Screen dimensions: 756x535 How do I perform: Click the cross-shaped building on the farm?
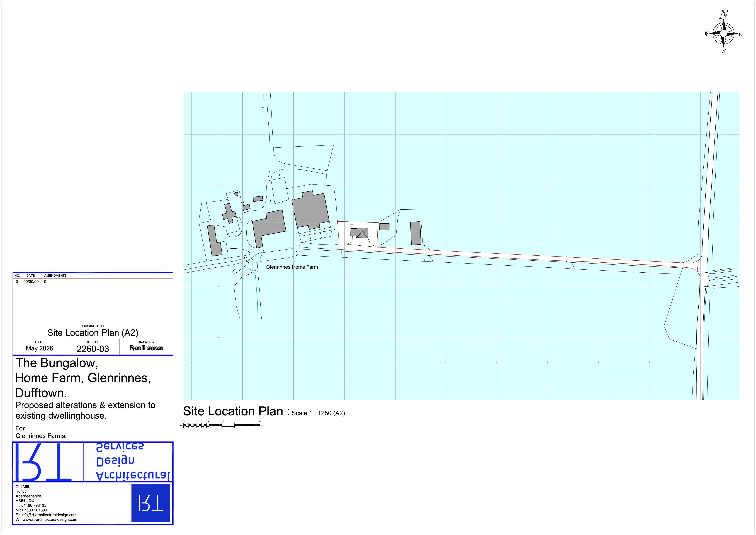click(x=229, y=213)
